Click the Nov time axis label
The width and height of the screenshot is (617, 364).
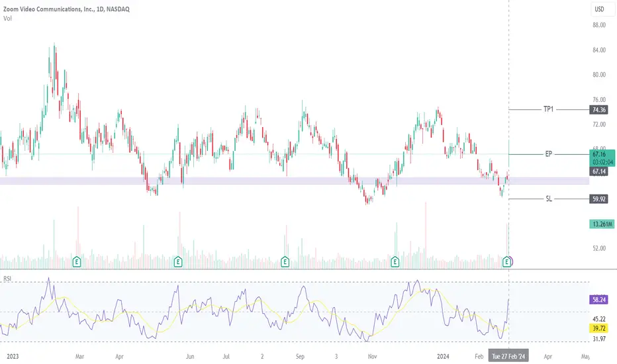372,357
